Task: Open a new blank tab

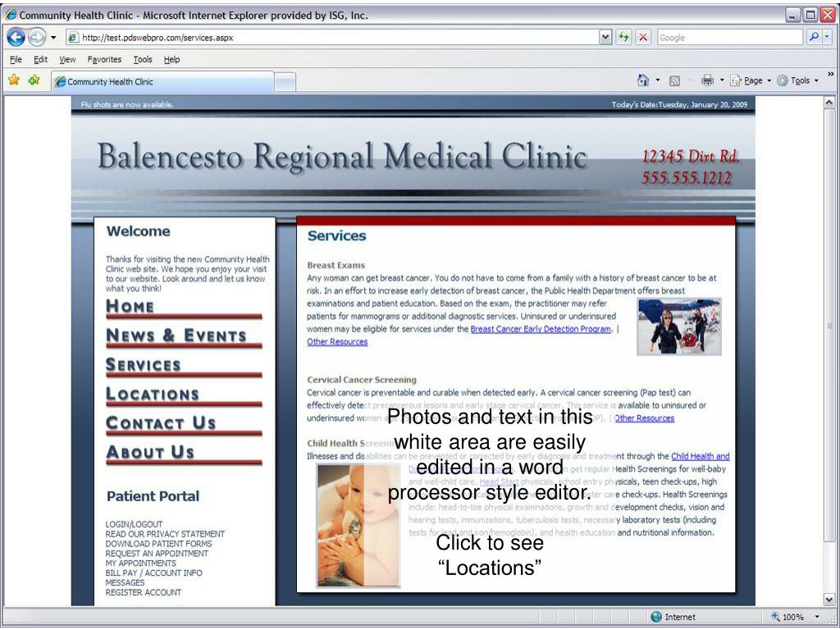Action: point(285,82)
